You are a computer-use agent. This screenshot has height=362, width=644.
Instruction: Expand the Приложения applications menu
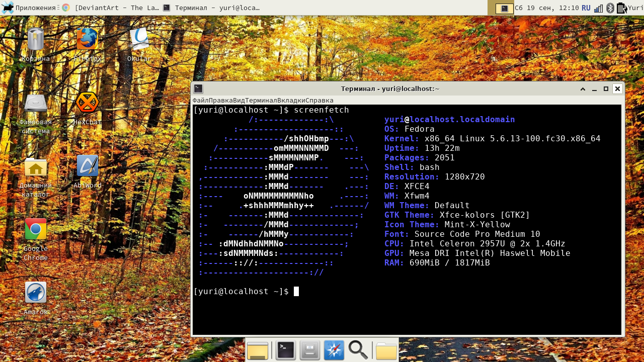29,8
